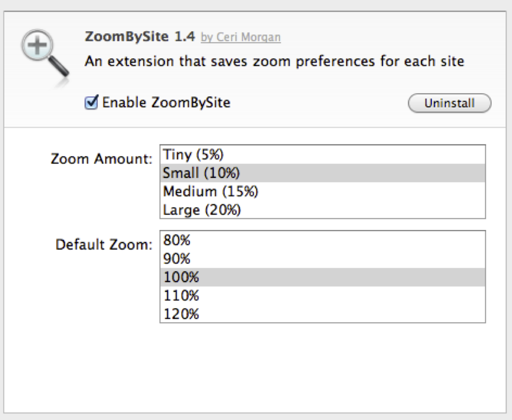Click the empty area below Default Zoom list
The image size is (512, 420).
[255, 368]
